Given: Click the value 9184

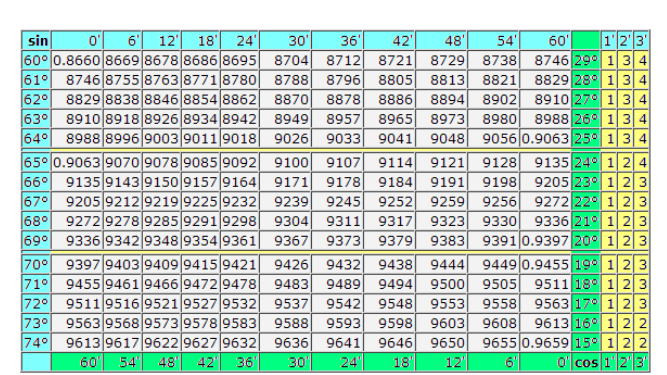Looking at the screenshot, I should click(x=389, y=182).
